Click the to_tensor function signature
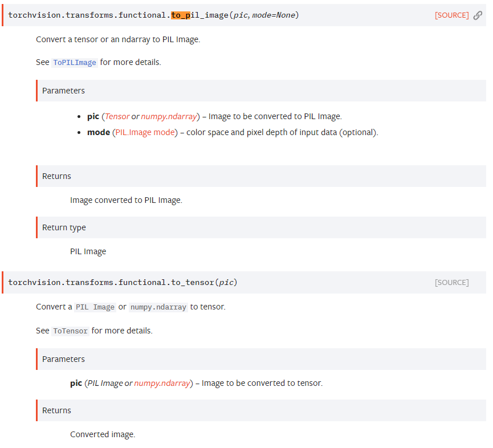493x448 pixels. [123, 282]
